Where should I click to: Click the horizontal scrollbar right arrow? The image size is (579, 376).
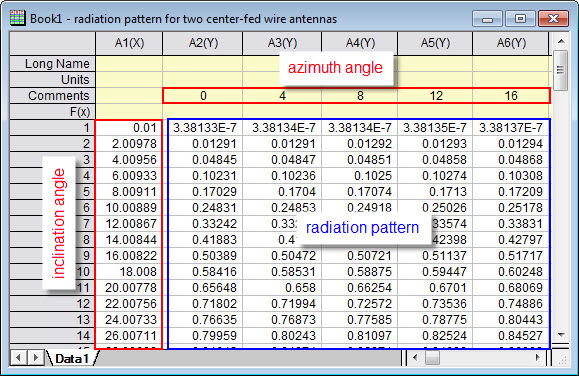coord(537,357)
